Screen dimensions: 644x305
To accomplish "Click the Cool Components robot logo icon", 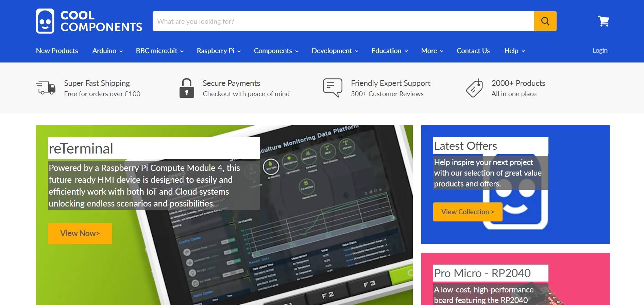I will 45,21.
